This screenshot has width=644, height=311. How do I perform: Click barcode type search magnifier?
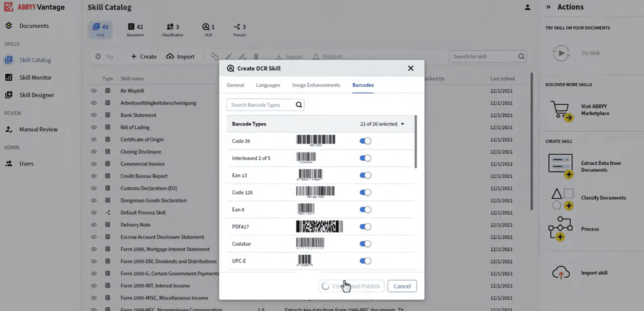[299, 105]
